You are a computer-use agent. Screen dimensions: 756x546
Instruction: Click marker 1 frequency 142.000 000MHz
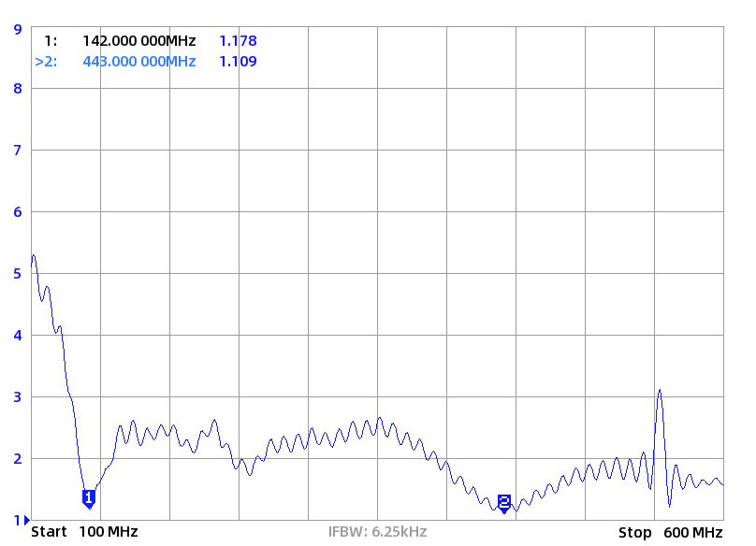138,41
